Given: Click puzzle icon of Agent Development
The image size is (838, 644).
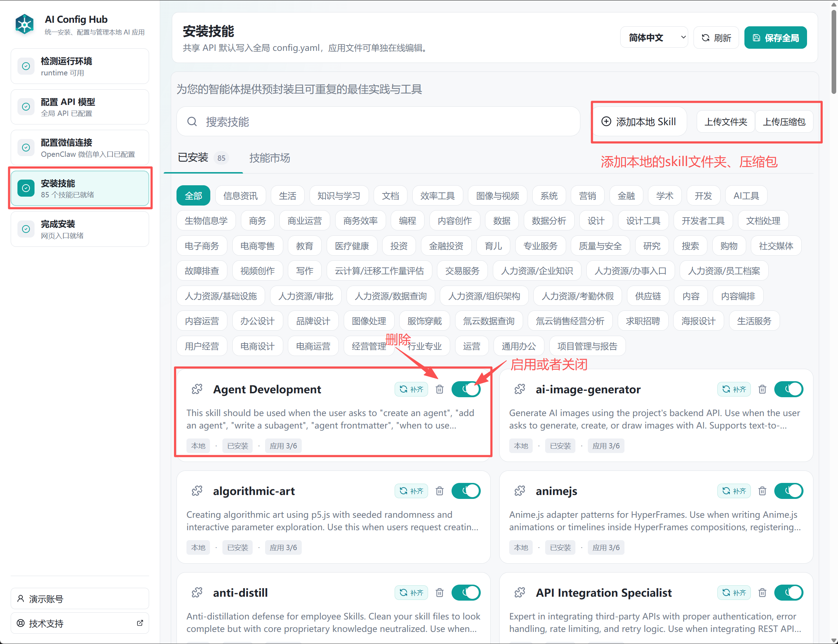Looking at the screenshot, I should (x=197, y=389).
